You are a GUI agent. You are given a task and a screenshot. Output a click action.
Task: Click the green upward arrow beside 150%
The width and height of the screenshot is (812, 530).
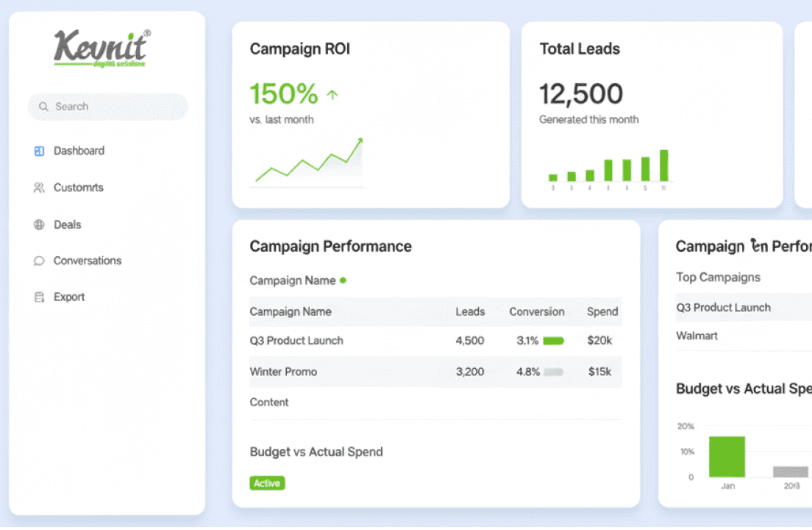click(331, 93)
